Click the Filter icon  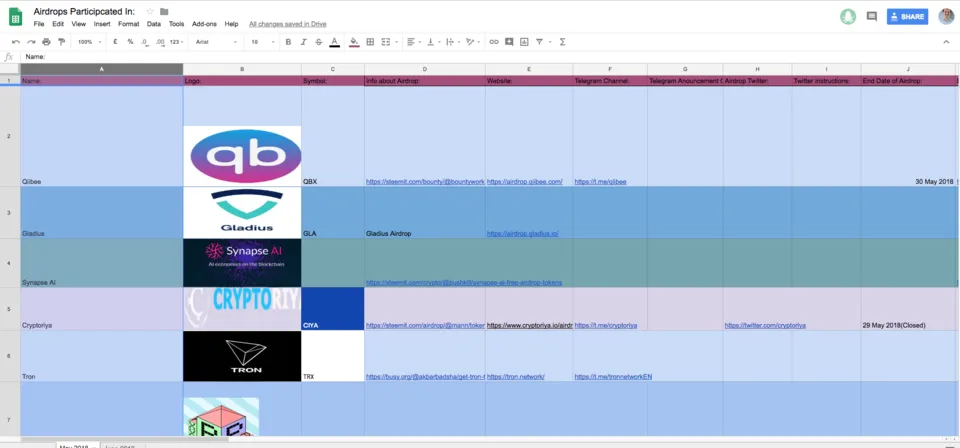click(x=539, y=42)
